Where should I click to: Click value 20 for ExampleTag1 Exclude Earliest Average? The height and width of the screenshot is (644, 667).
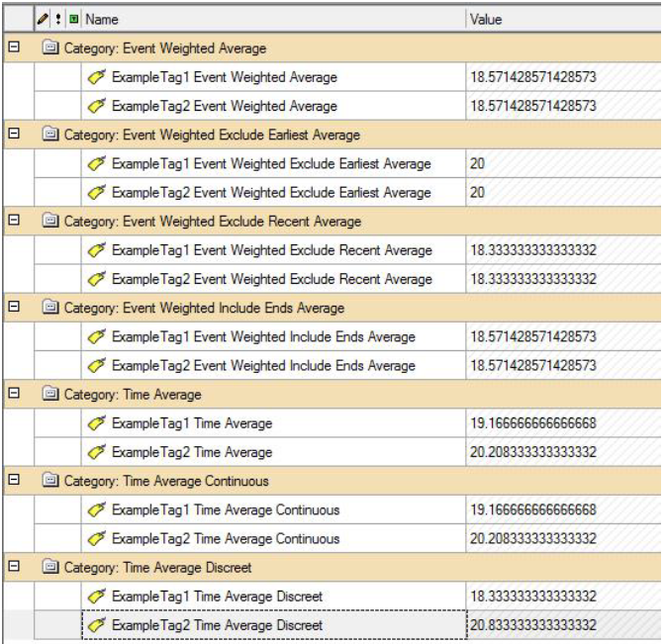tap(477, 163)
